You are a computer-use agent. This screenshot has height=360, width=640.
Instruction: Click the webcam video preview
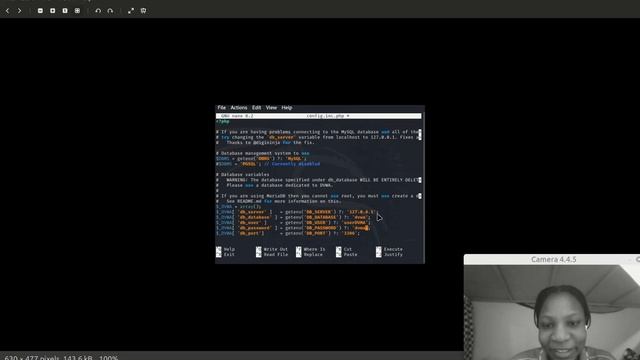click(552, 312)
